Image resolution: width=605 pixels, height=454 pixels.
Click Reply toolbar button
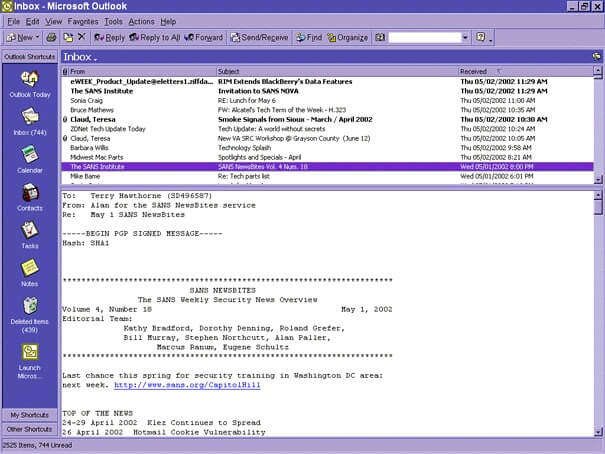(x=110, y=37)
